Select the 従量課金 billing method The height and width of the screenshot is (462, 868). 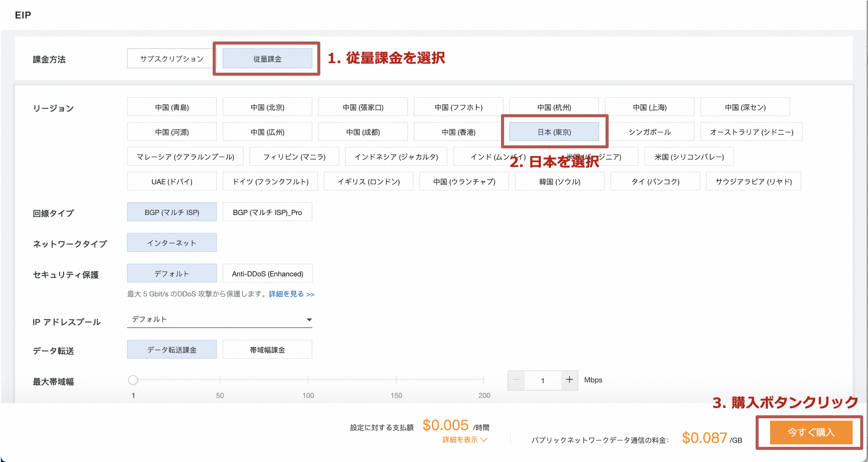tap(267, 58)
